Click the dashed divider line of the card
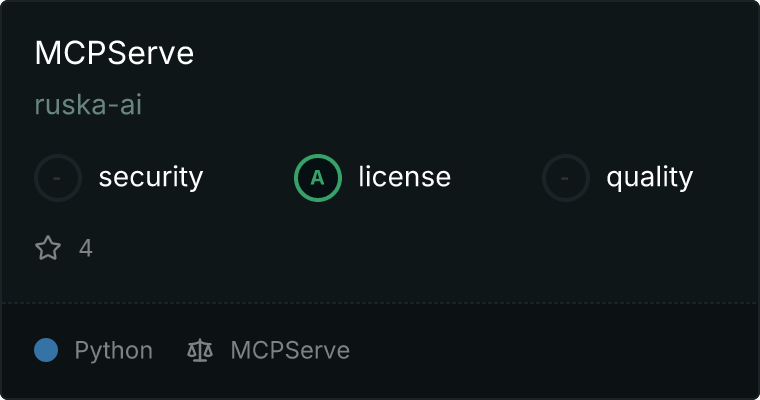The width and height of the screenshot is (760, 400). [380, 303]
